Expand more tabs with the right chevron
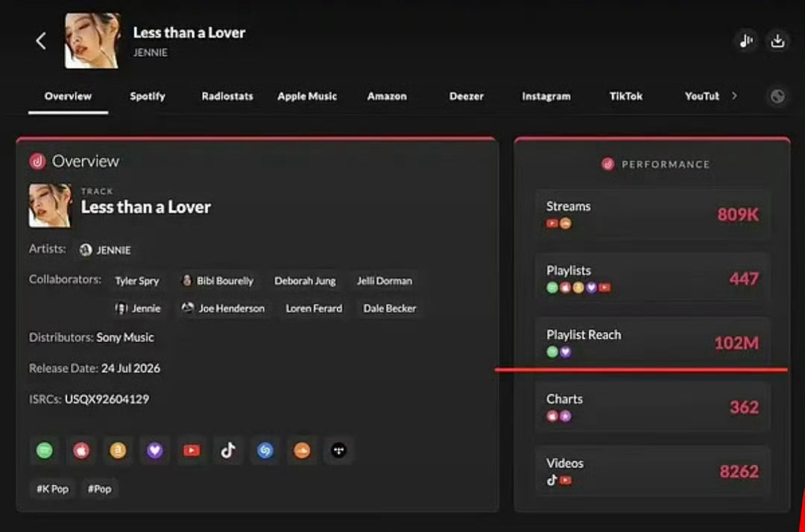805x532 pixels. pyautogui.click(x=734, y=96)
